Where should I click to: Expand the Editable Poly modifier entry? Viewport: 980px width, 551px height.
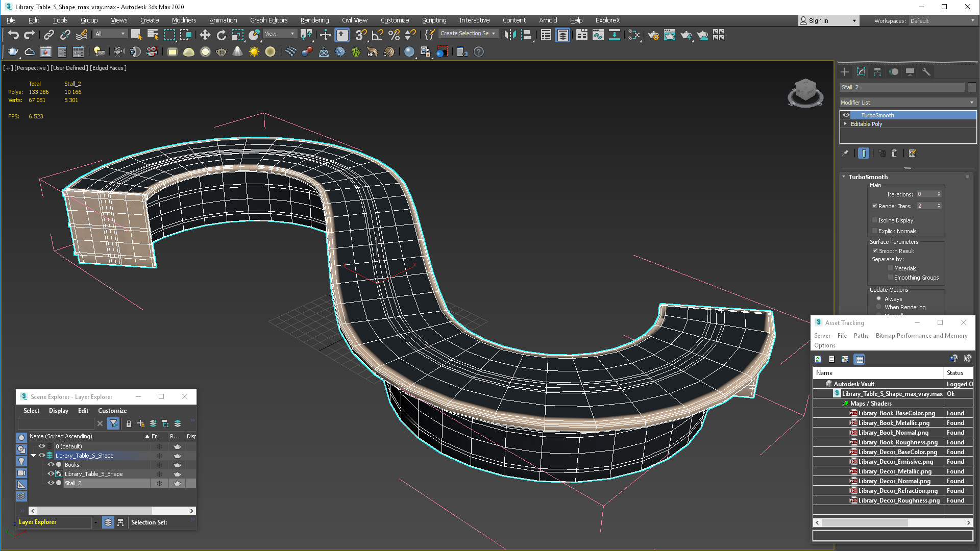click(845, 124)
